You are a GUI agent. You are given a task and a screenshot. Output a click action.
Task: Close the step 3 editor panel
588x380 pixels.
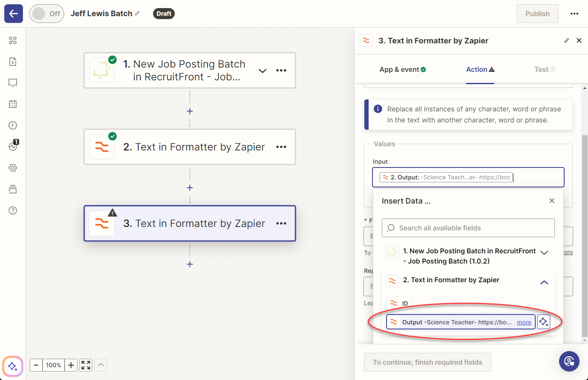click(x=579, y=40)
